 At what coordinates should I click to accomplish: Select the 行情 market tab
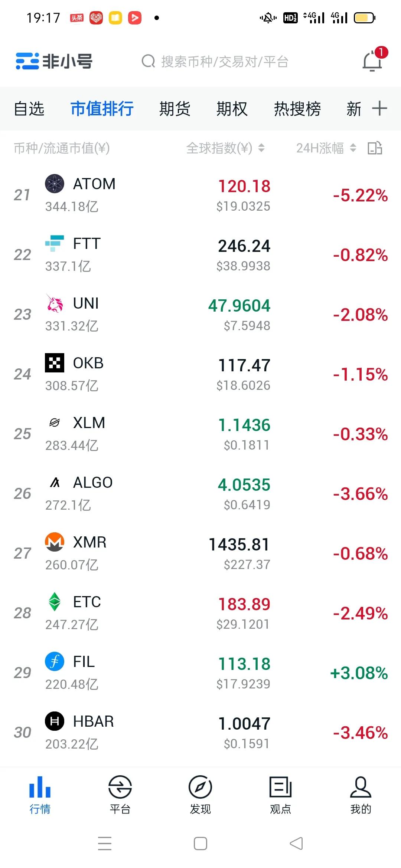coord(40,794)
